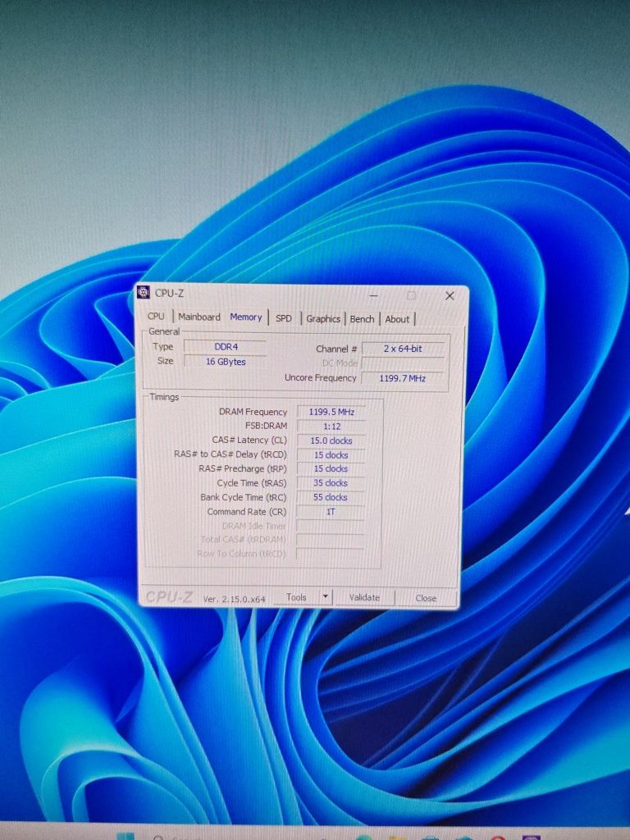
Task: Switch to the CPU tab
Action: point(156,316)
